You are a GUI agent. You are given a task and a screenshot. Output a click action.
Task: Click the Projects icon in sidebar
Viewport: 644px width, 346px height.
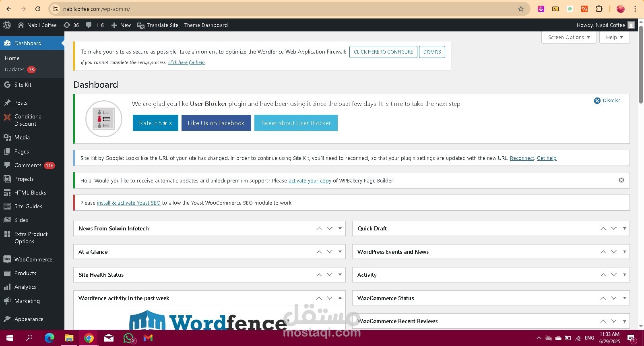tap(7, 179)
